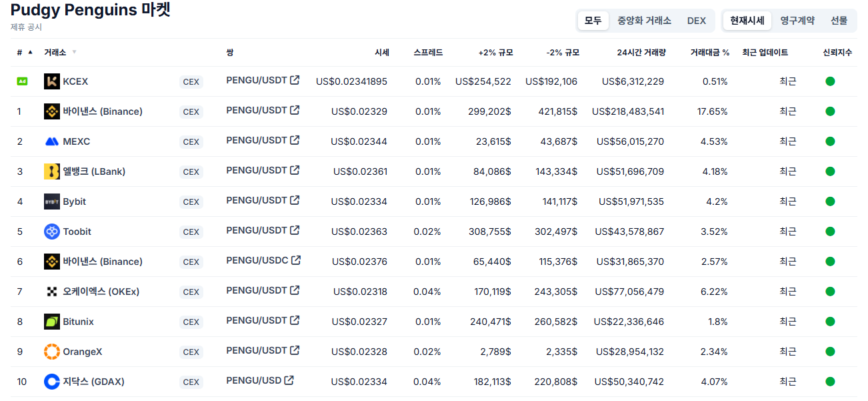868x401 pixels.
Task: Open the Bitunix exchange name link
Action: pos(79,322)
